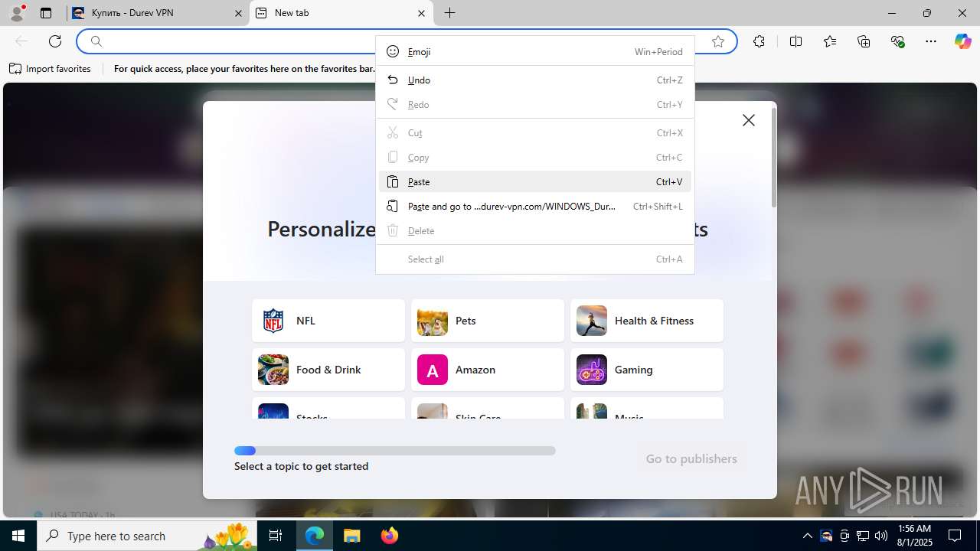Open a new tab with plus button

450,13
